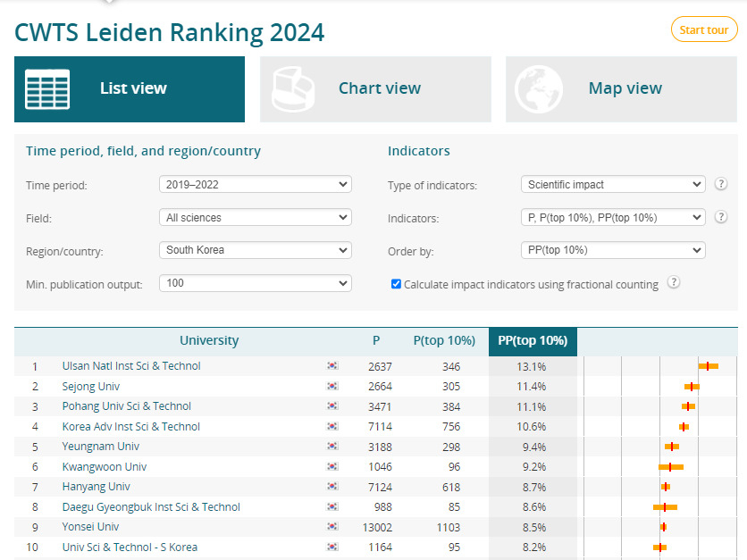Switch to Chart view tab
The image size is (747, 560).
(x=375, y=89)
